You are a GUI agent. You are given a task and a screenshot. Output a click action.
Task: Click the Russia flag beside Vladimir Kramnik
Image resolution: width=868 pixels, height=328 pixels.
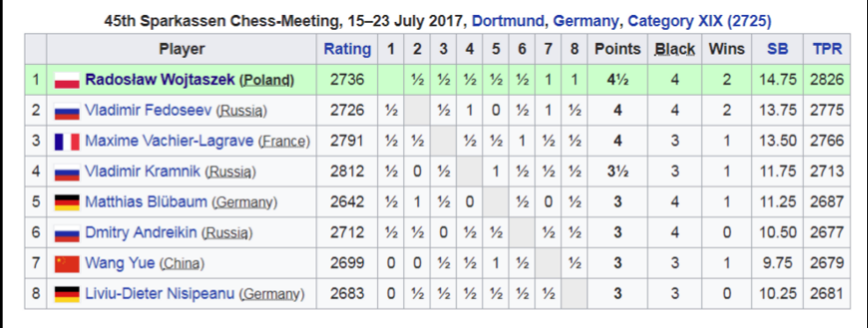pos(67,171)
